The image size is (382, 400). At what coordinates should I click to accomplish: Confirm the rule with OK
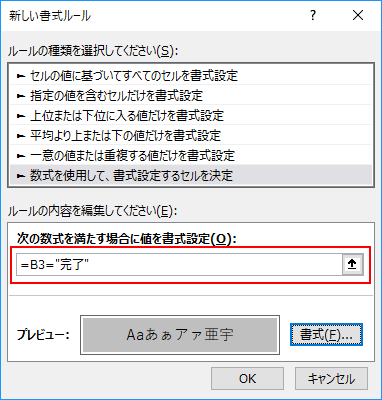(247, 379)
